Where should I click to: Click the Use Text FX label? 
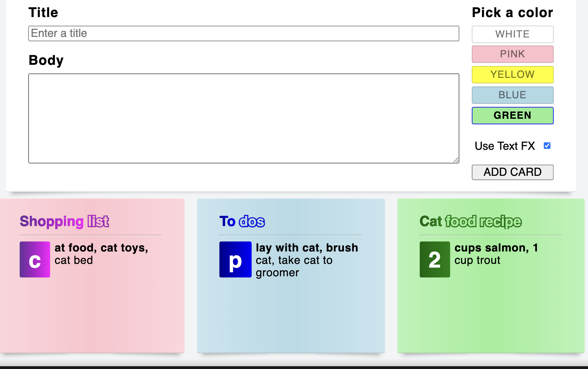coord(505,146)
